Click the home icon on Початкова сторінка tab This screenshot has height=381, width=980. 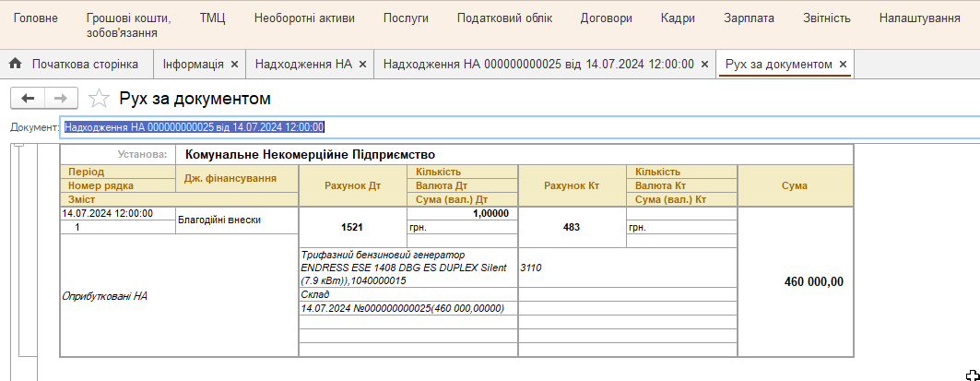click(x=16, y=64)
